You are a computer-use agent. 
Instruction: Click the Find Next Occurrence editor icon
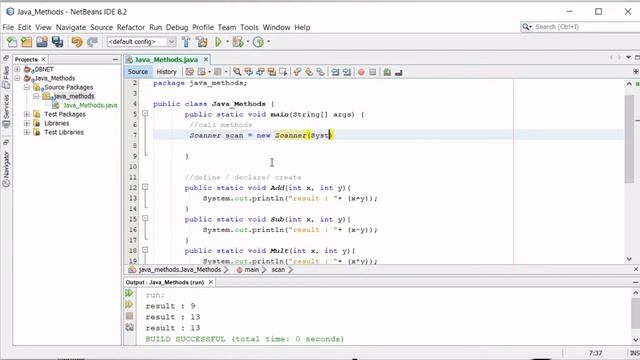click(x=260, y=72)
